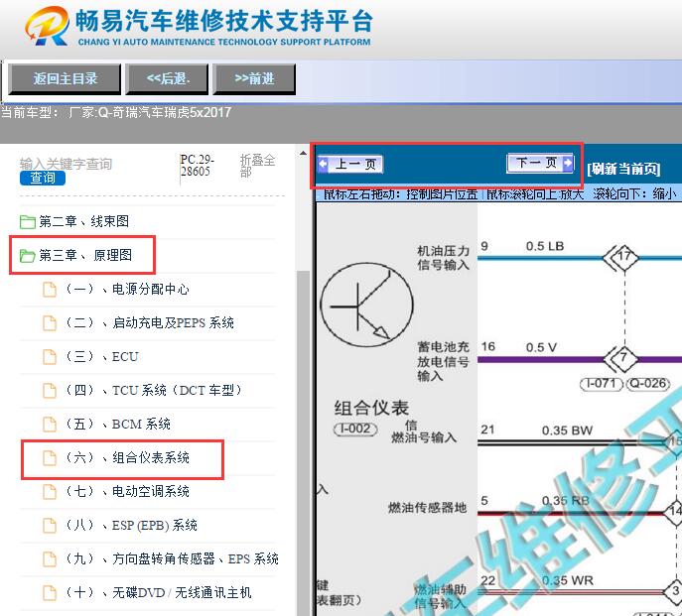The width and height of the screenshot is (682, 616).
Task: Click the page icon beside 电动空调系统
Action: pos(50,492)
